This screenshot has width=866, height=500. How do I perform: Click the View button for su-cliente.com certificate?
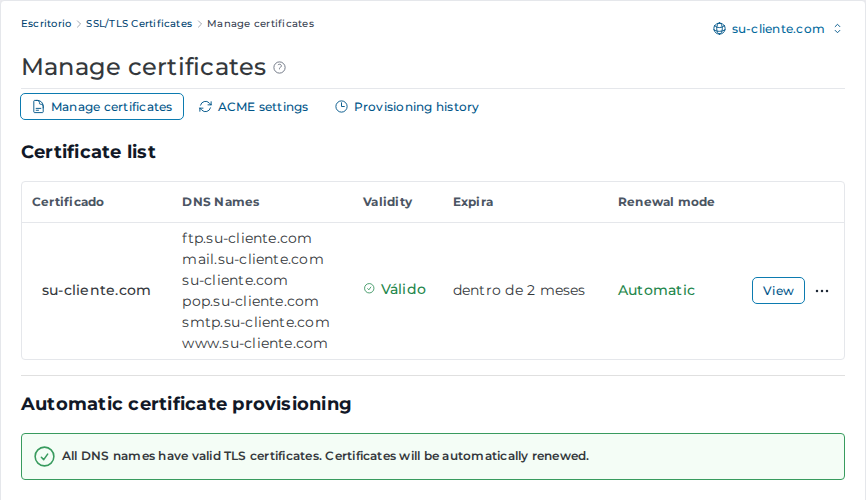tap(778, 291)
